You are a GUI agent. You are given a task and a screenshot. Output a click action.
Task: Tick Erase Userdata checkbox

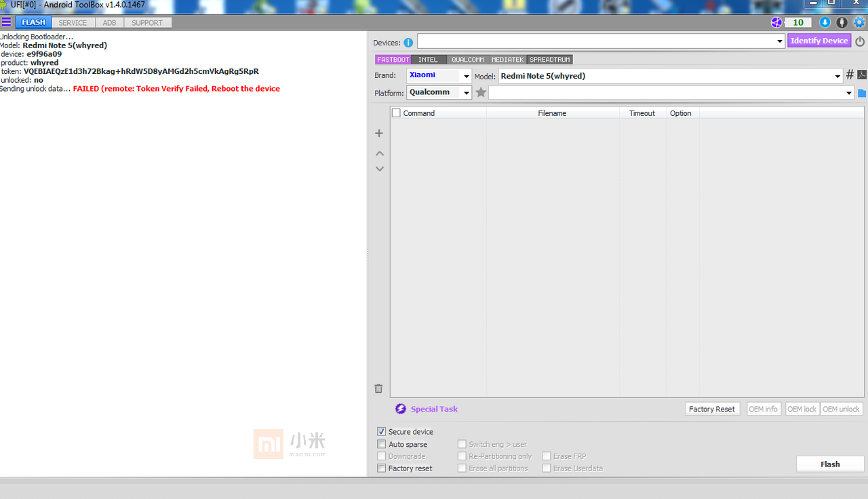pos(546,468)
